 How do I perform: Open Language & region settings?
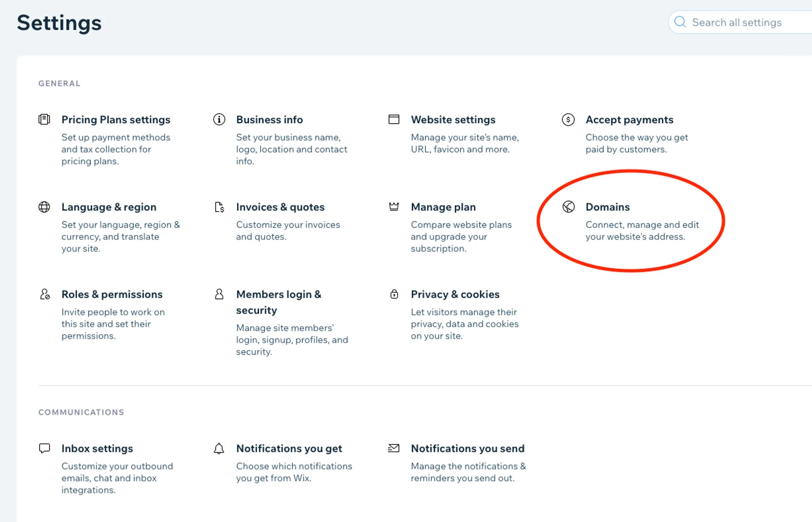point(109,207)
